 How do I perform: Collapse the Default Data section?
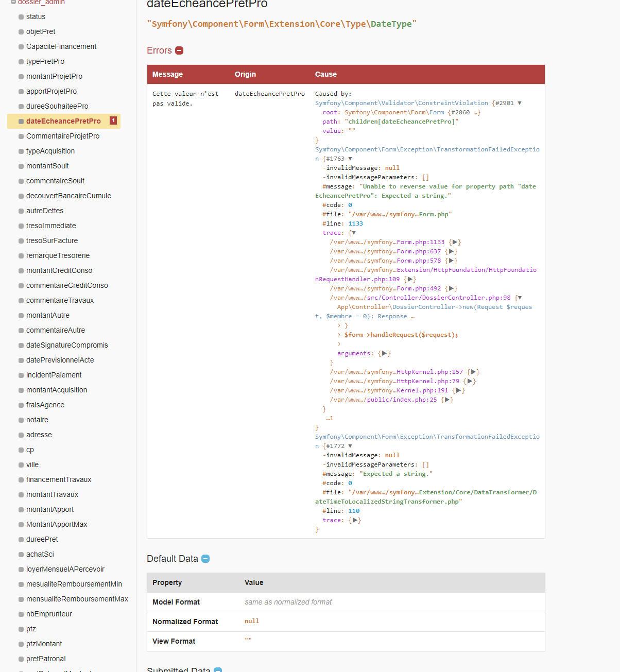tap(205, 559)
